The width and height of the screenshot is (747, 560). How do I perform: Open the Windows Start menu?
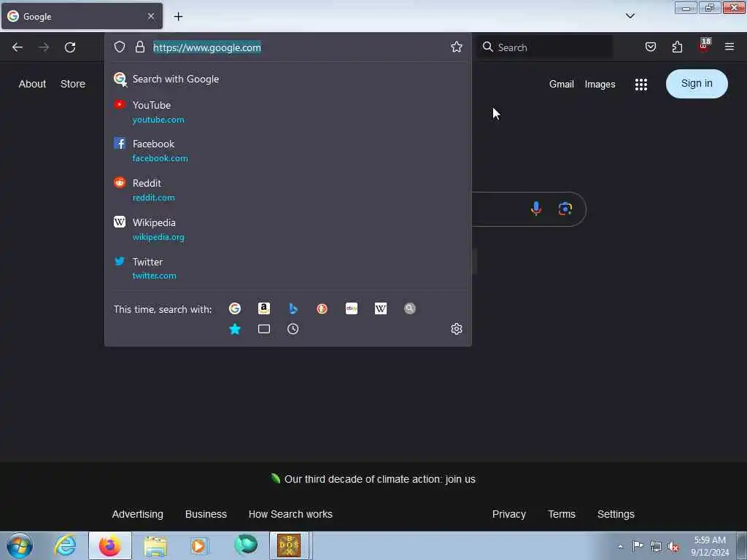20,545
